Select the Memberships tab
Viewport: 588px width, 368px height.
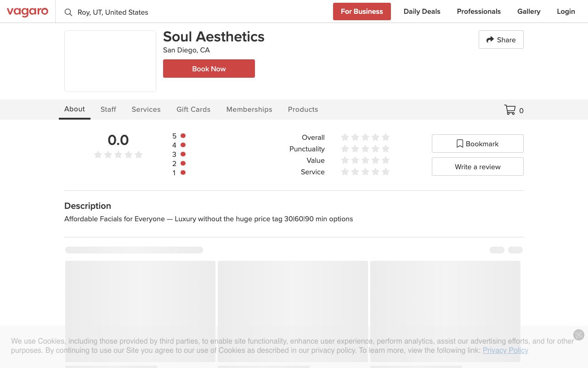(249, 109)
